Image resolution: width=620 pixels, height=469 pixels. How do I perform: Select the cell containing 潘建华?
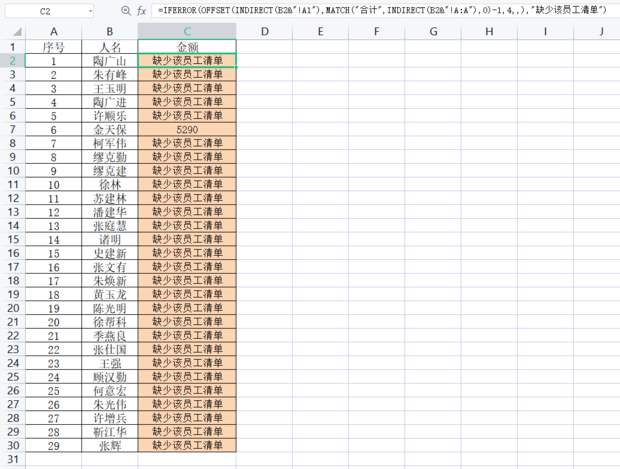110,212
